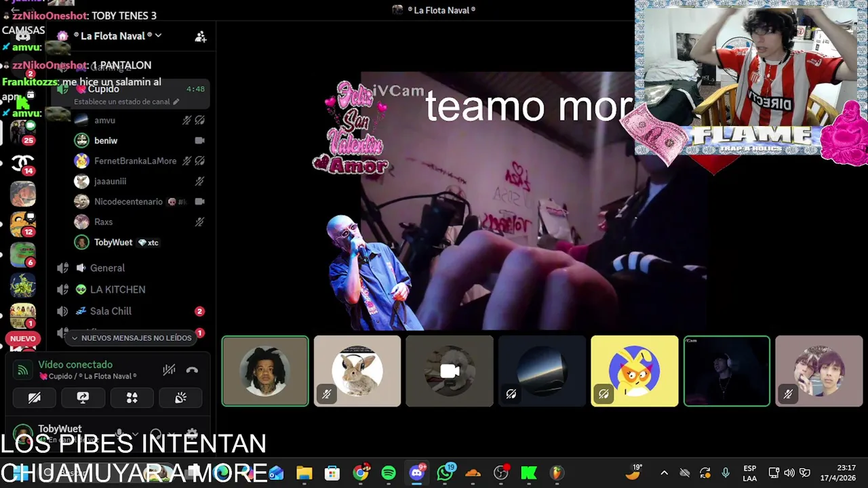Viewport: 868px width, 488px height.
Task: Click user amvu in the voice list
Action: tap(139, 120)
